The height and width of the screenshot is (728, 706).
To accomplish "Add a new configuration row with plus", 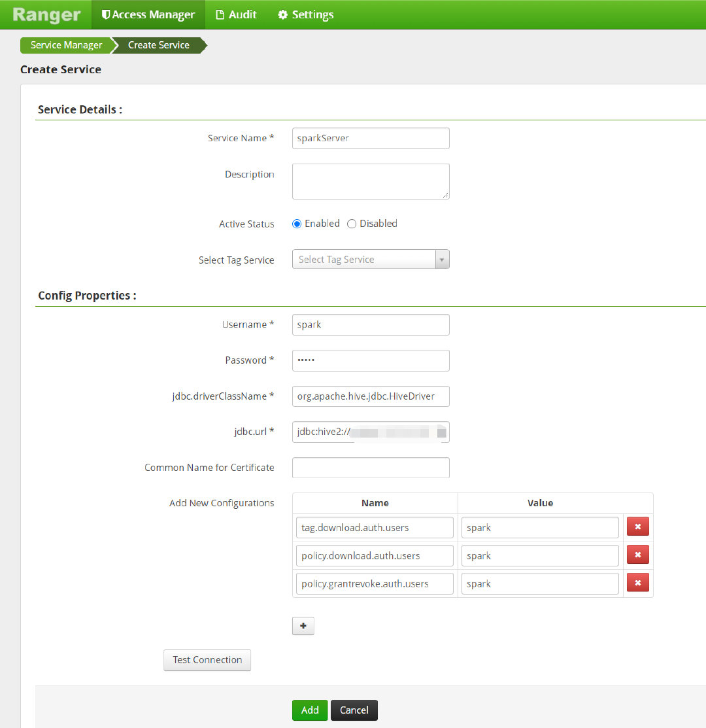I will 303,626.
